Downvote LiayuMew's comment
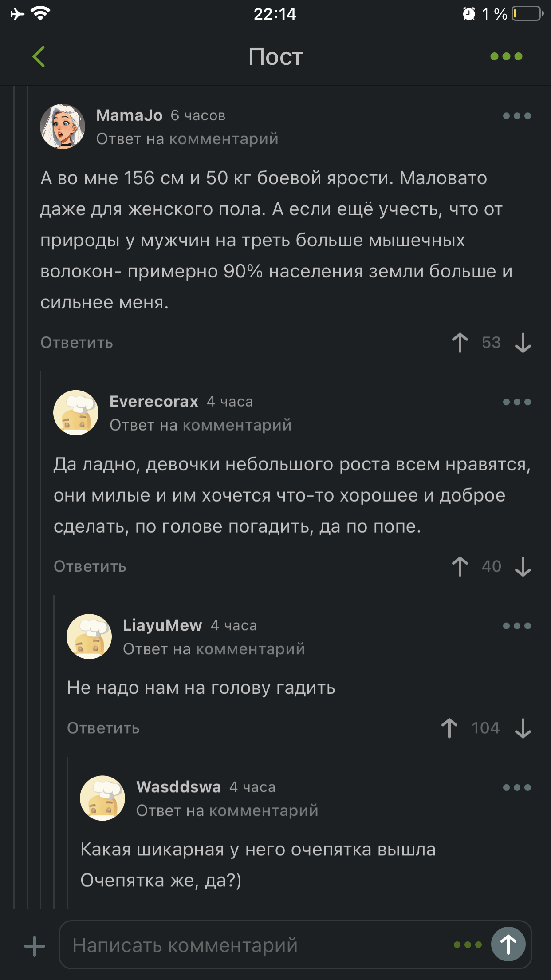The image size is (551, 980). pos(523,728)
